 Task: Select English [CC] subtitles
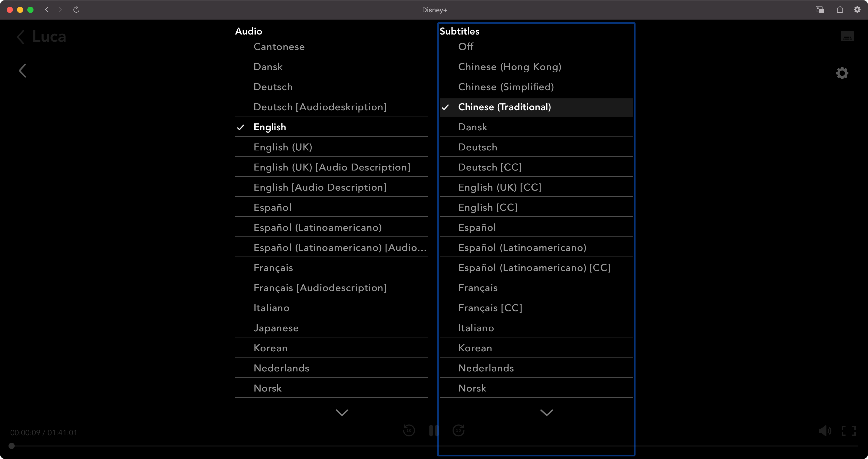pyautogui.click(x=536, y=207)
